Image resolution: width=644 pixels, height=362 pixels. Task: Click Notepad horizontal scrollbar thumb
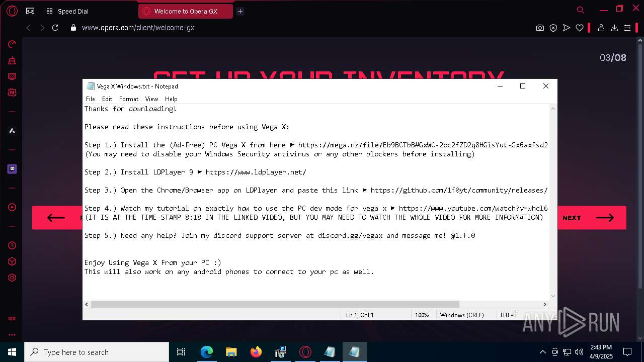[x=275, y=304]
